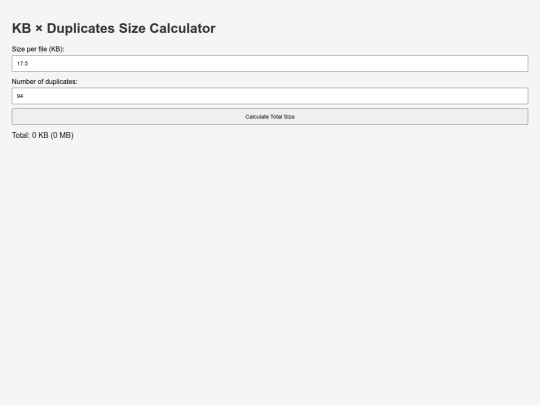
Task: Click the word 'Calculator' in the title
Action: click(x=182, y=28)
